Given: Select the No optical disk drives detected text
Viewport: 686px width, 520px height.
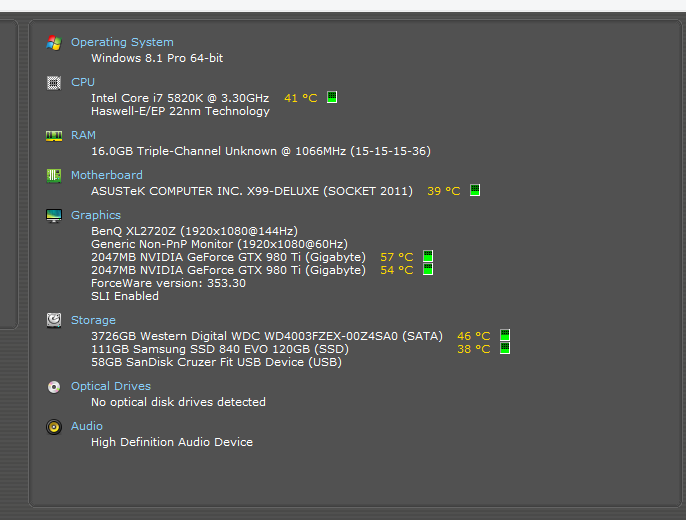Looking at the screenshot, I should click(178, 402).
